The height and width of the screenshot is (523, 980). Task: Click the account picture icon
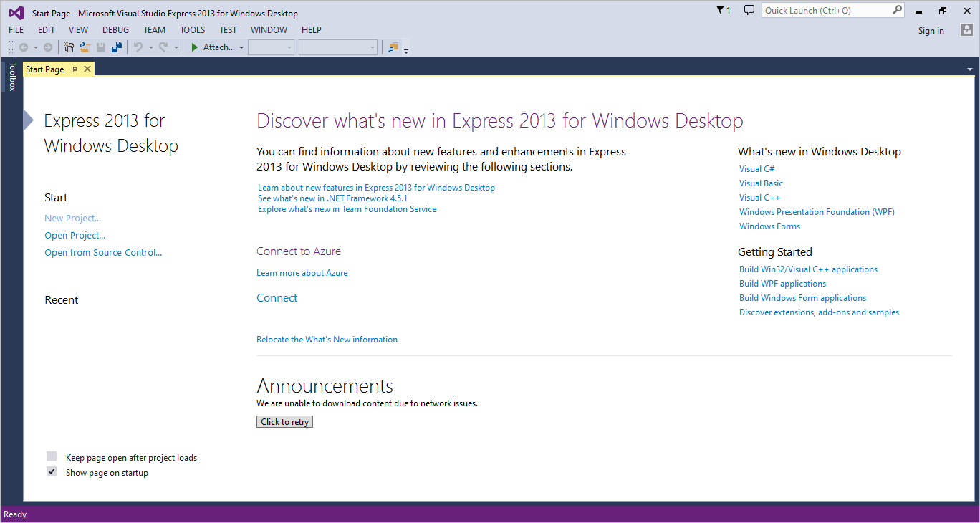point(966,30)
